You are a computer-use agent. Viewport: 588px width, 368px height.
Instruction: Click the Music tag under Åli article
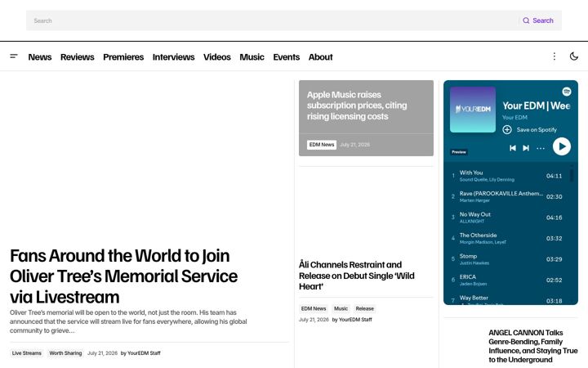pyautogui.click(x=341, y=308)
